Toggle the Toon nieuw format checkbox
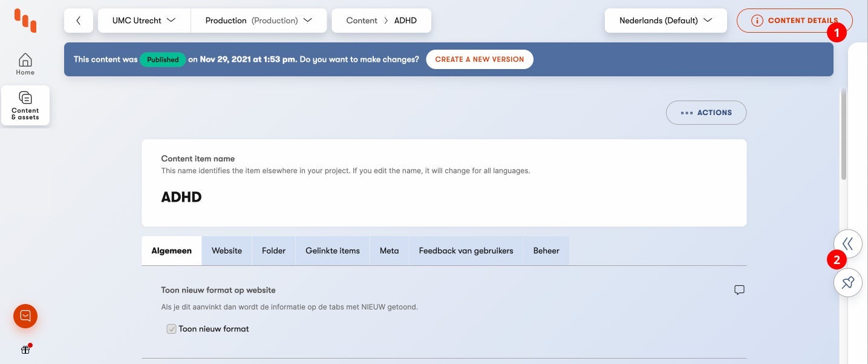The width and height of the screenshot is (868, 364). pos(172,329)
